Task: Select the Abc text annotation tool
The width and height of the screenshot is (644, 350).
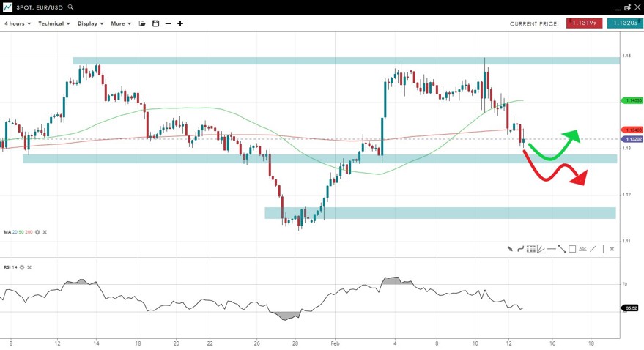Action: point(582,249)
